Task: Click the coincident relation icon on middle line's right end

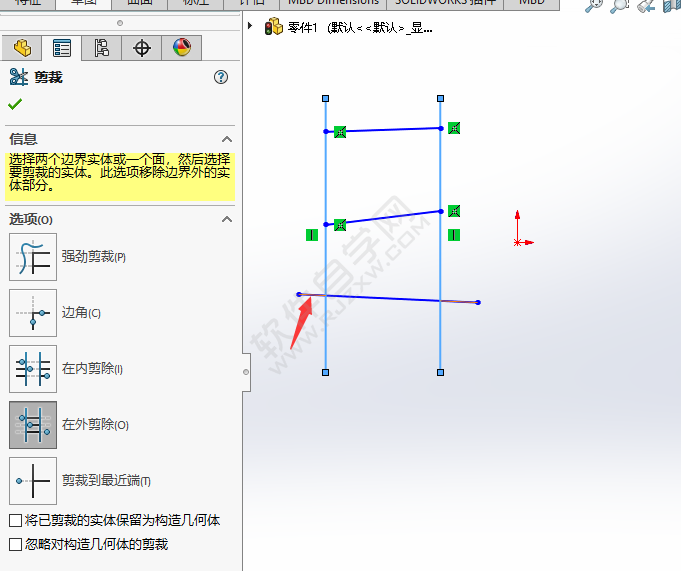Action: 454,211
